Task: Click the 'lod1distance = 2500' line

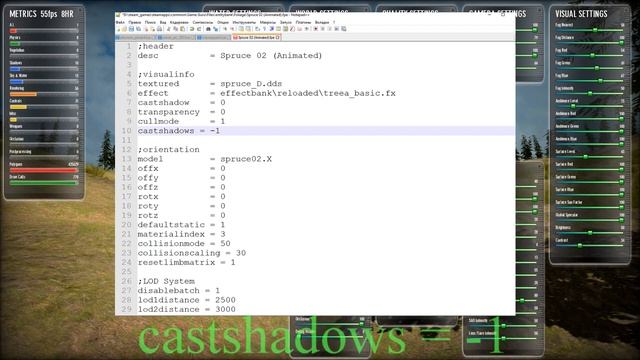Action: (186, 300)
